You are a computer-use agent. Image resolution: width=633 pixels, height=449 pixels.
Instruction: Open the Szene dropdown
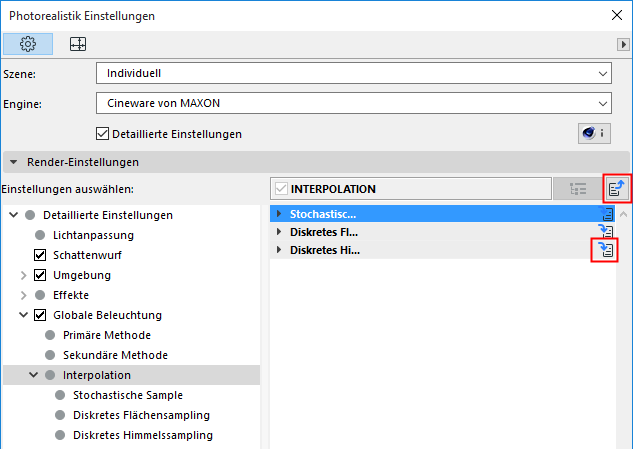354,73
